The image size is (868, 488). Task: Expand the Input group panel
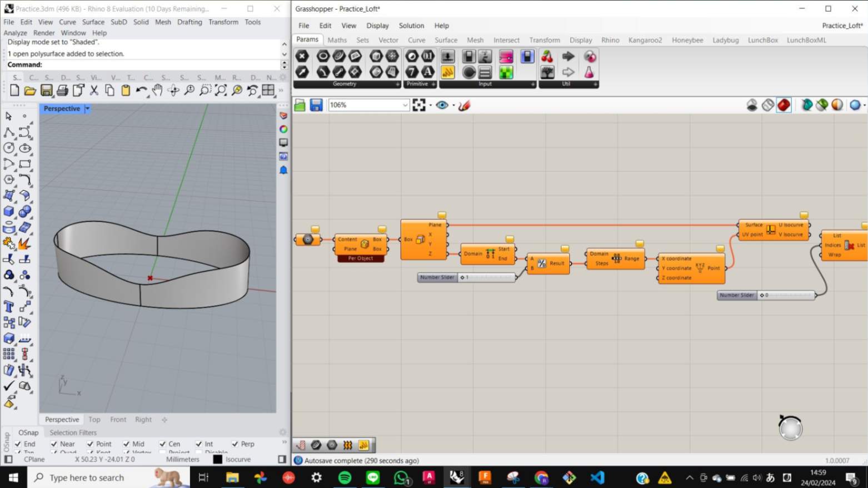coord(532,84)
